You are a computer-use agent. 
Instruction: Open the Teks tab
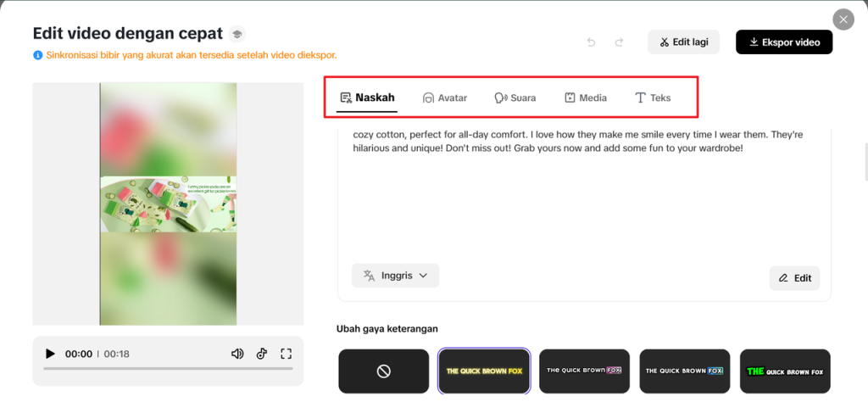click(x=653, y=98)
